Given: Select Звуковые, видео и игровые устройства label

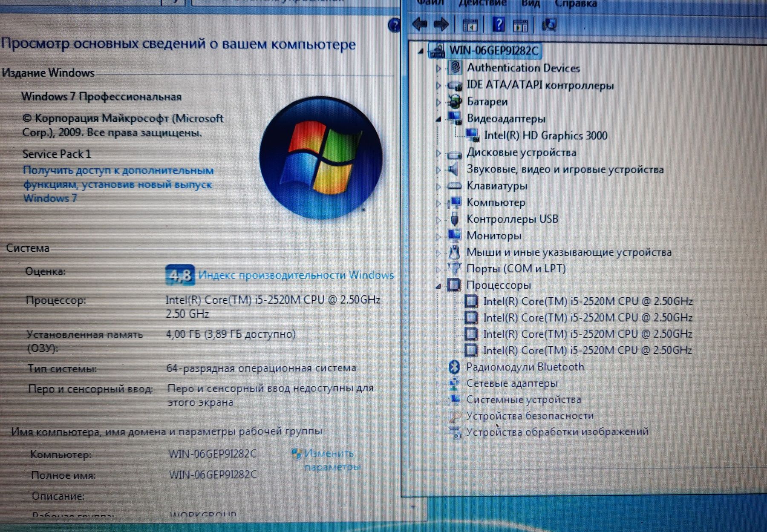Looking at the screenshot, I should (x=565, y=170).
